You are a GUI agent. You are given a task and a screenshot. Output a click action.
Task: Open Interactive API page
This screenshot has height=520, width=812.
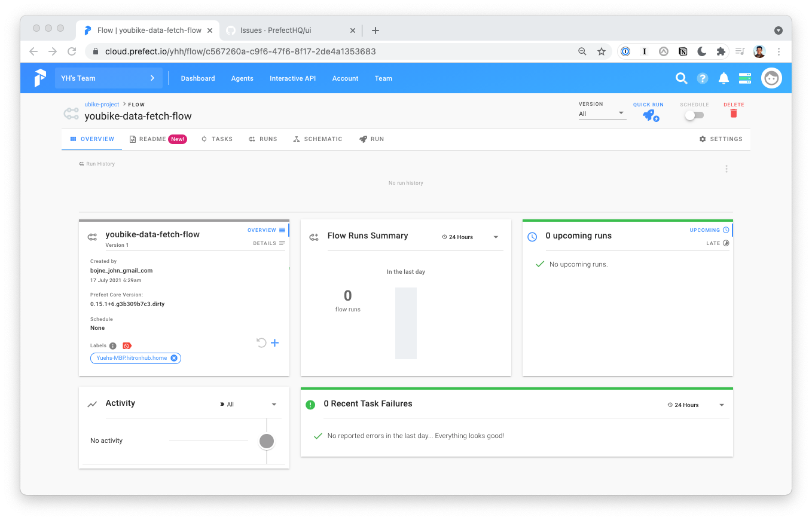click(292, 78)
